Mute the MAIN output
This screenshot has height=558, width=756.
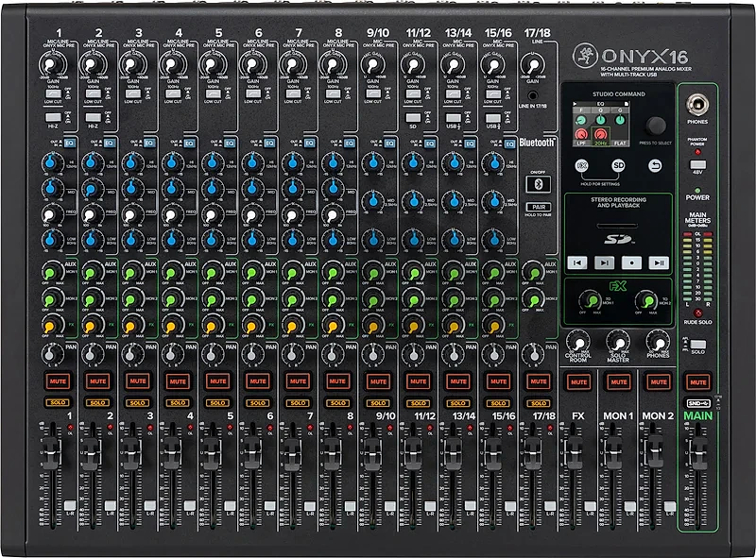[697, 381]
